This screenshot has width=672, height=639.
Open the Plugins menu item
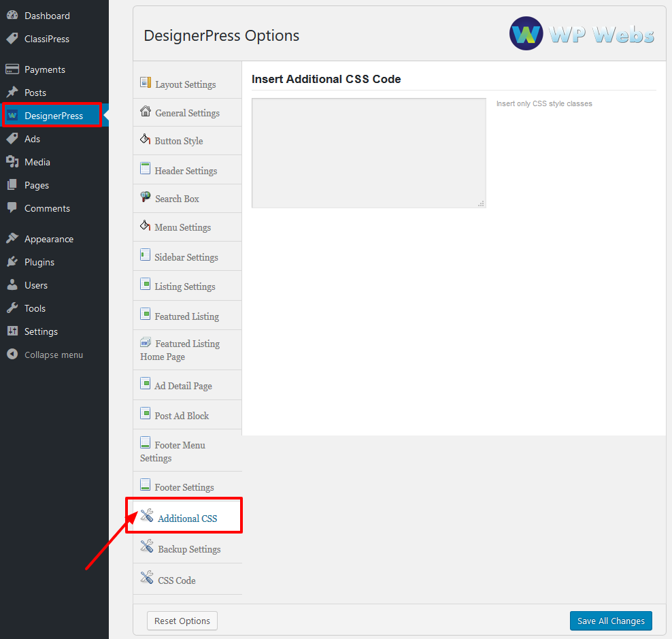pos(54,262)
